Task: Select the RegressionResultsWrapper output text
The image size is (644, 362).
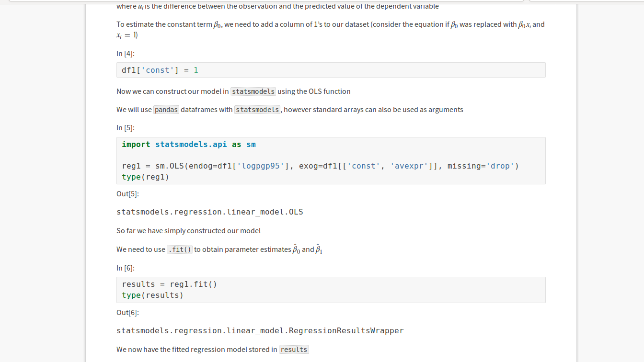Action: point(260,330)
